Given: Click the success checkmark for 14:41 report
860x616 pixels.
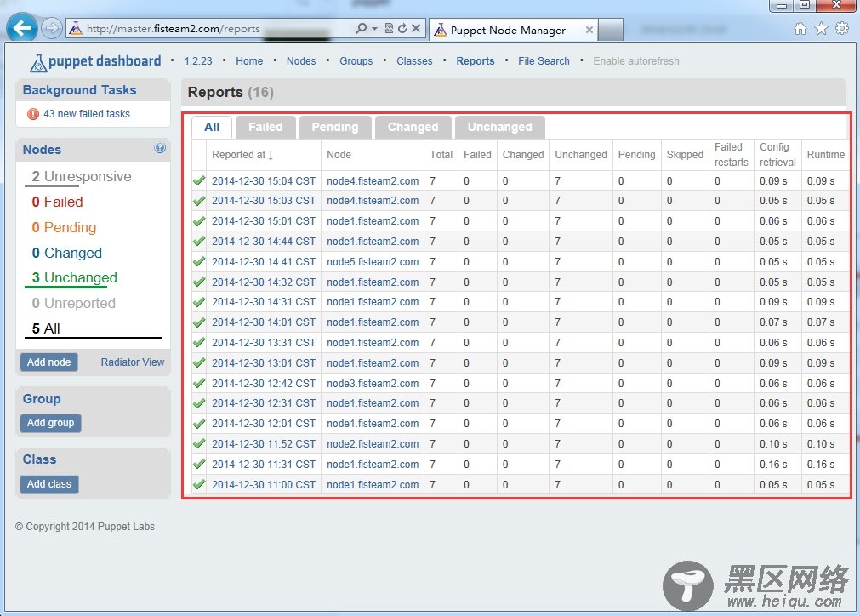Looking at the screenshot, I should coord(199,262).
